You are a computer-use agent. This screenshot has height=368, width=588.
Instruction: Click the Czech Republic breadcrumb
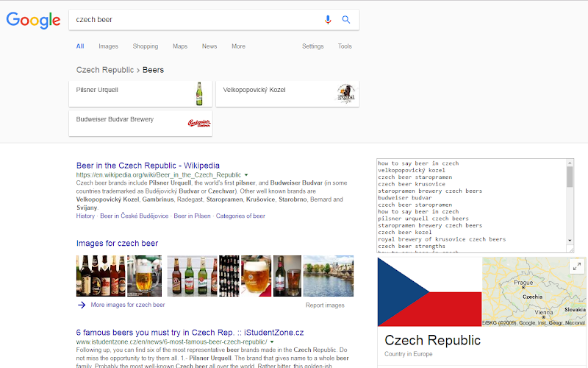point(105,70)
